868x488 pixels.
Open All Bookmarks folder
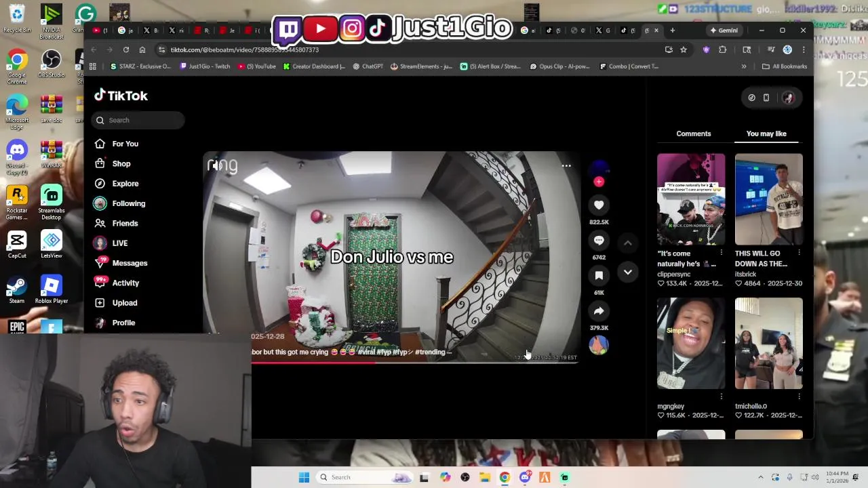pyautogui.click(x=785, y=66)
